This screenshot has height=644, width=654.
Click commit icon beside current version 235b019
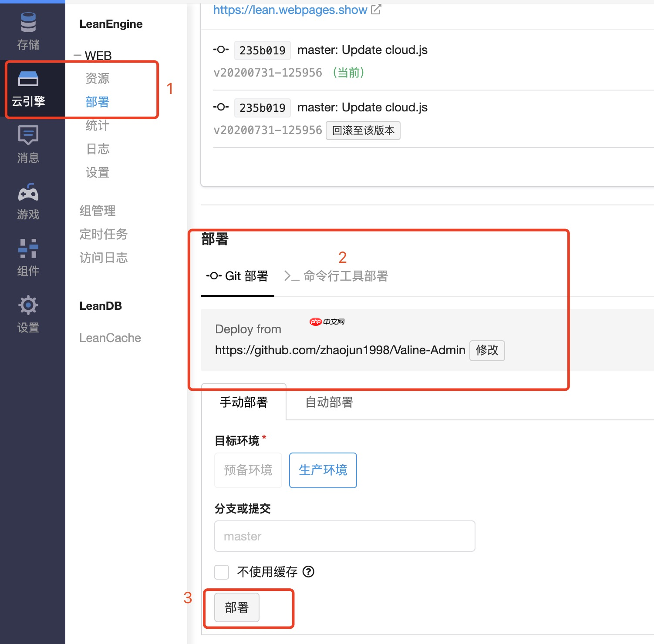click(x=221, y=50)
